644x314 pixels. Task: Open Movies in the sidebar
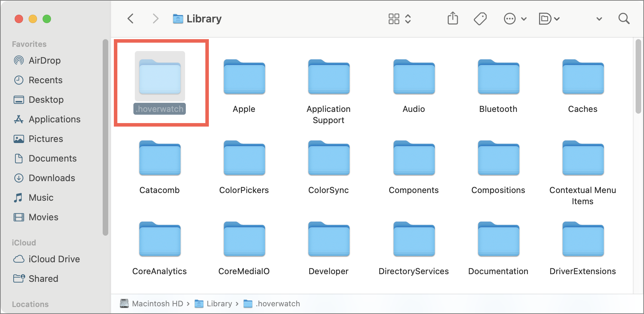(36, 217)
